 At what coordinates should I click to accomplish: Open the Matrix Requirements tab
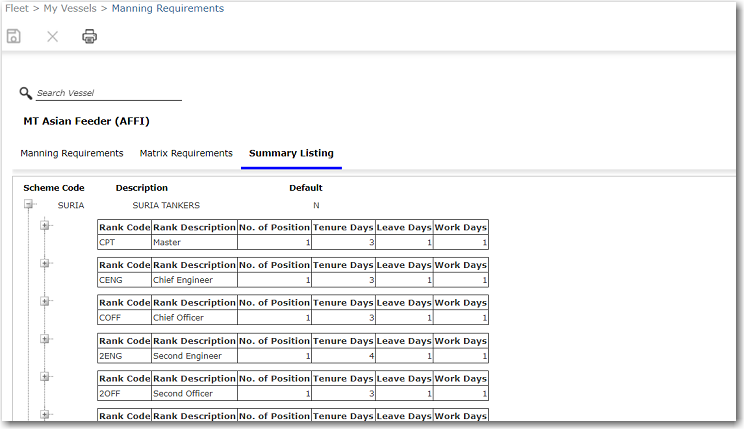tap(186, 154)
